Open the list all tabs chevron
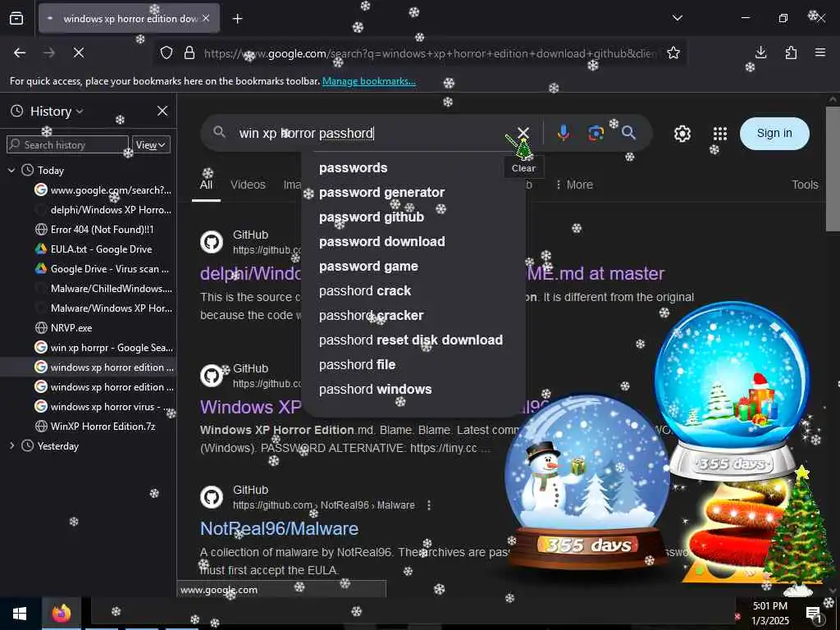 (x=677, y=18)
